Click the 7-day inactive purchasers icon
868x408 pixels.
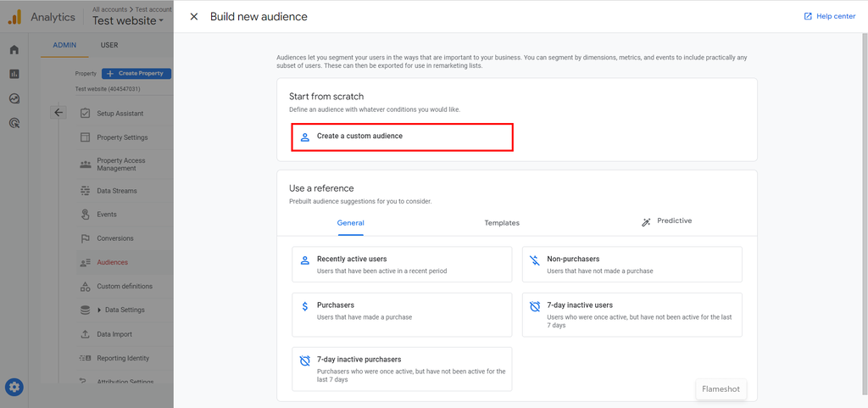pos(305,361)
